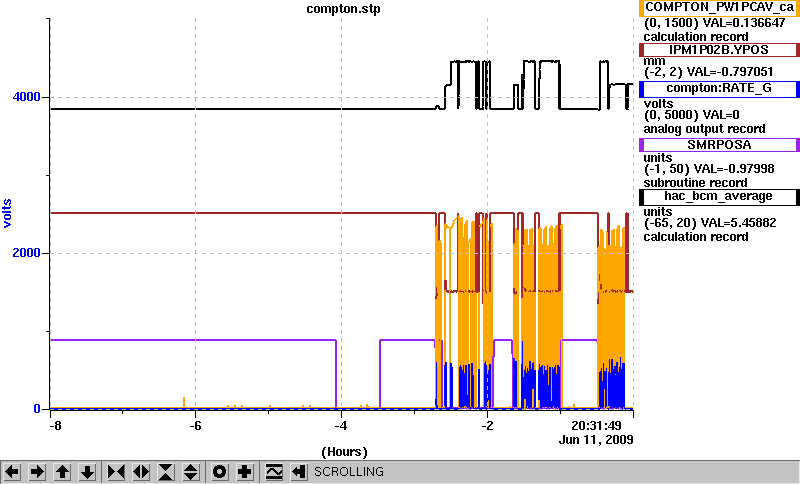This screenshot has height=484, width=800.
Task: Click the compton.stp plot title
Action: click(x=343, y=9)
